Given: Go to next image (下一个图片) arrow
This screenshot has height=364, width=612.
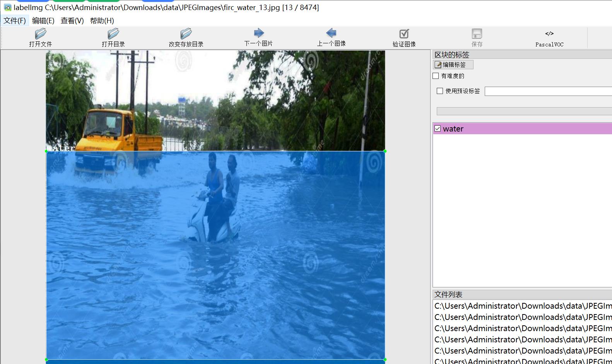Looking at the screenshot, I should pos(258,33).
